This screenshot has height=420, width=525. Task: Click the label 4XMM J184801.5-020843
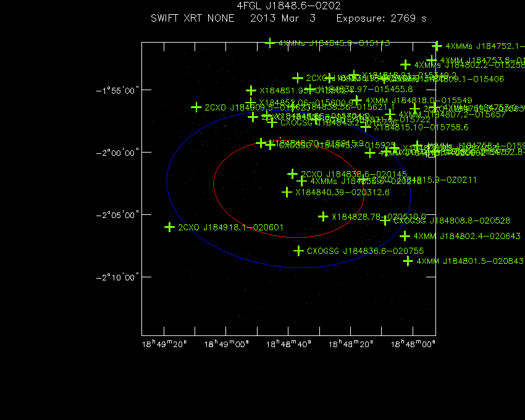click(470, 261)
